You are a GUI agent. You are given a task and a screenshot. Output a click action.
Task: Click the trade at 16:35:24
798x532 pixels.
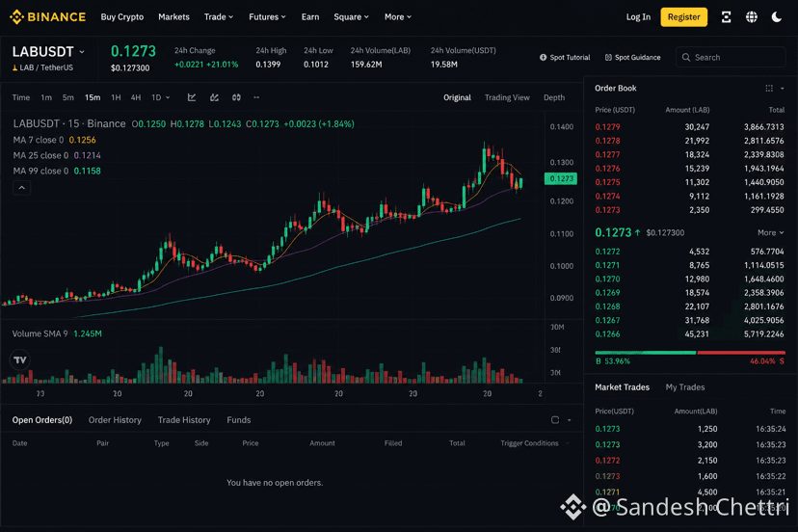click(x=690, y=429)
